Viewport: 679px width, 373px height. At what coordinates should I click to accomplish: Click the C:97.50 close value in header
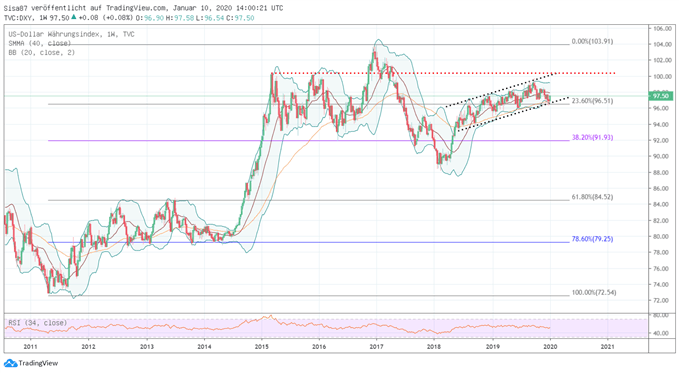click(240, 18)
